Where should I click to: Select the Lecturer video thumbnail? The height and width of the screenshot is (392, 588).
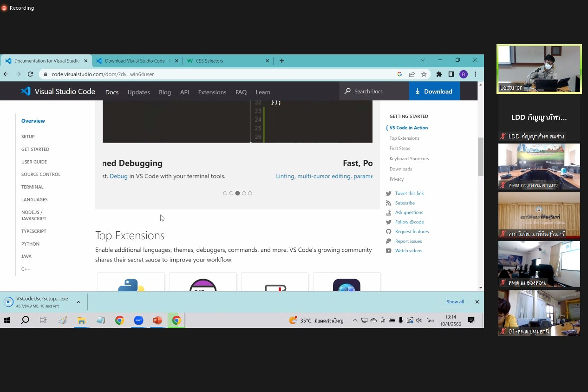539,69
